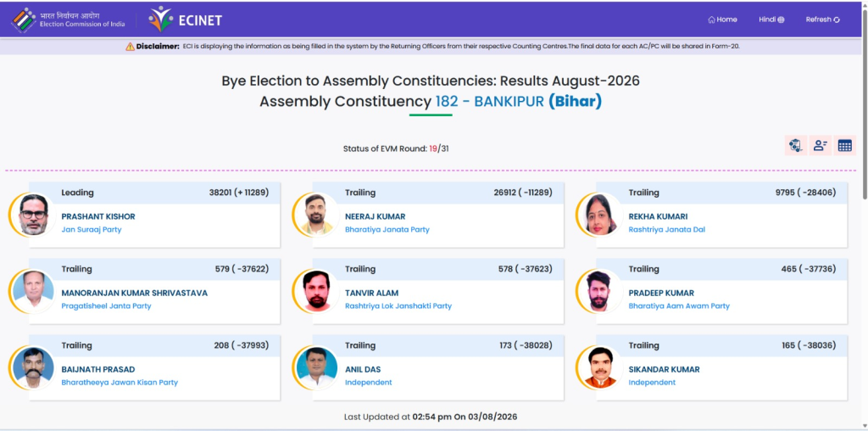Select the Jan Suraaj Party link
Screen dimensions: 868x431
click(x=92, y=229)
